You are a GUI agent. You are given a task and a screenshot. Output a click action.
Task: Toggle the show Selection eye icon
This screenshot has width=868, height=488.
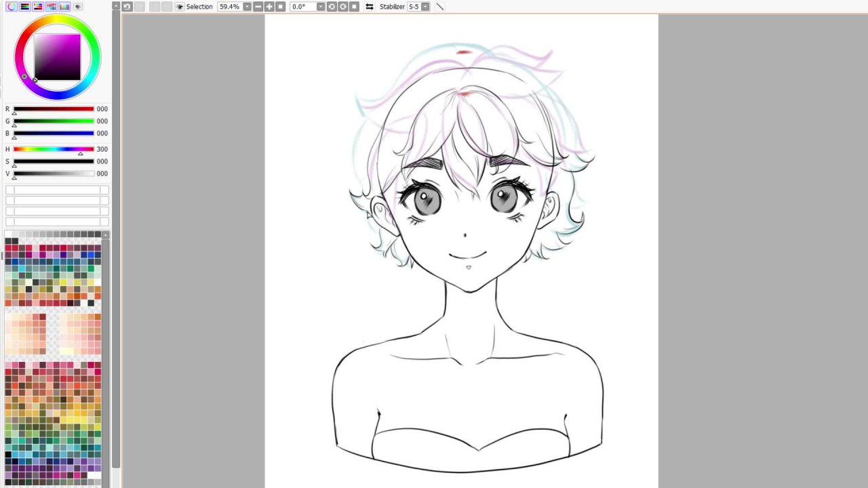[180, 7]
